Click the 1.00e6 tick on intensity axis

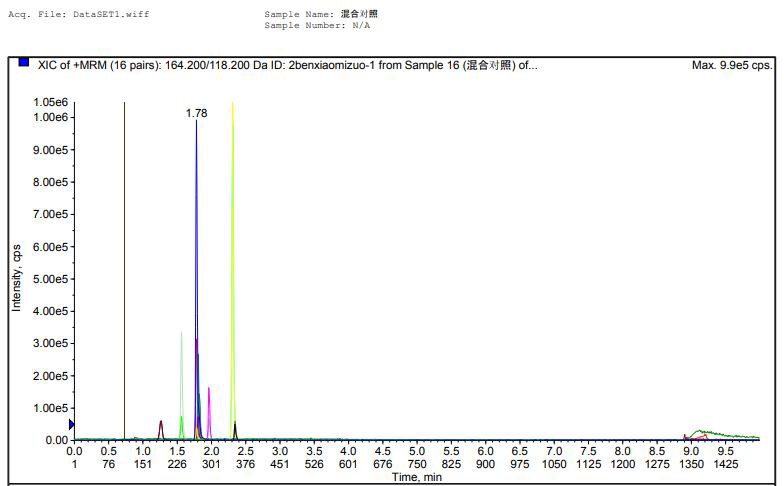pyautogui.click(x=50, y=118)
